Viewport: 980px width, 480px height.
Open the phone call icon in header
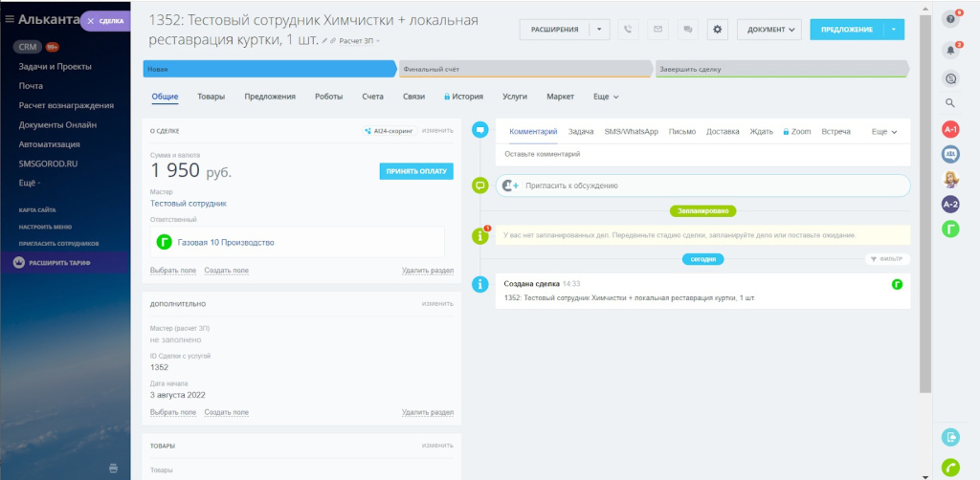click(628, 30)
